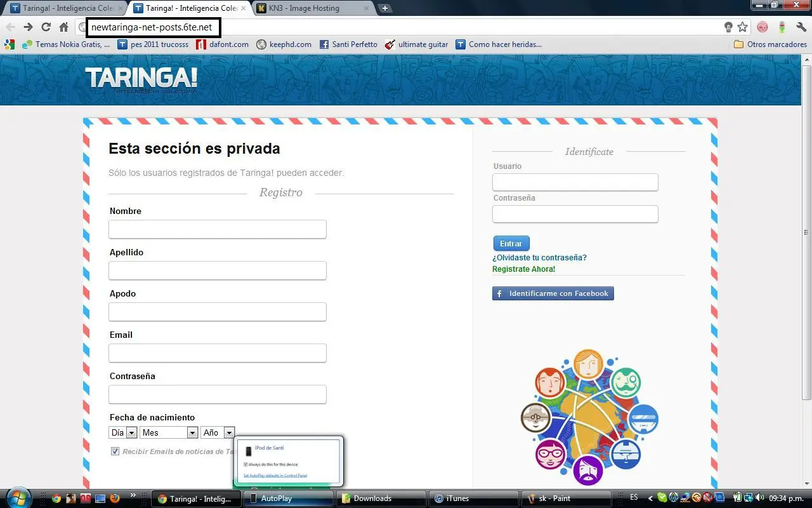Viewport: 812px width, 508px height.
Task: Click the 09:34 p.m. clock
Action: (787, 498)
